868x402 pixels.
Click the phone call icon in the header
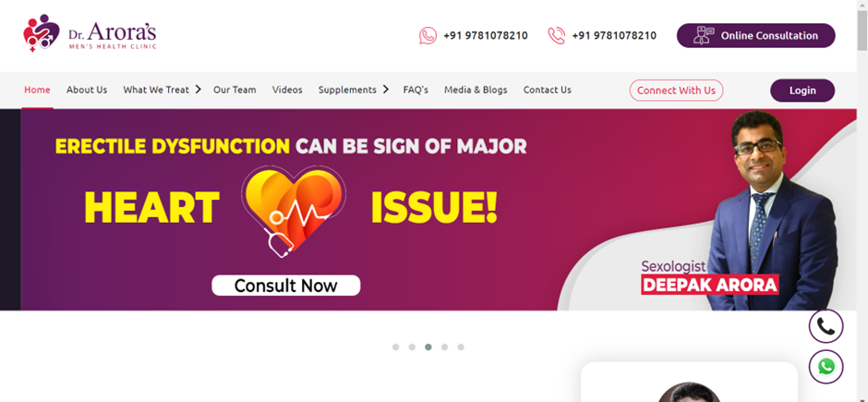click(x=556, y=35)
